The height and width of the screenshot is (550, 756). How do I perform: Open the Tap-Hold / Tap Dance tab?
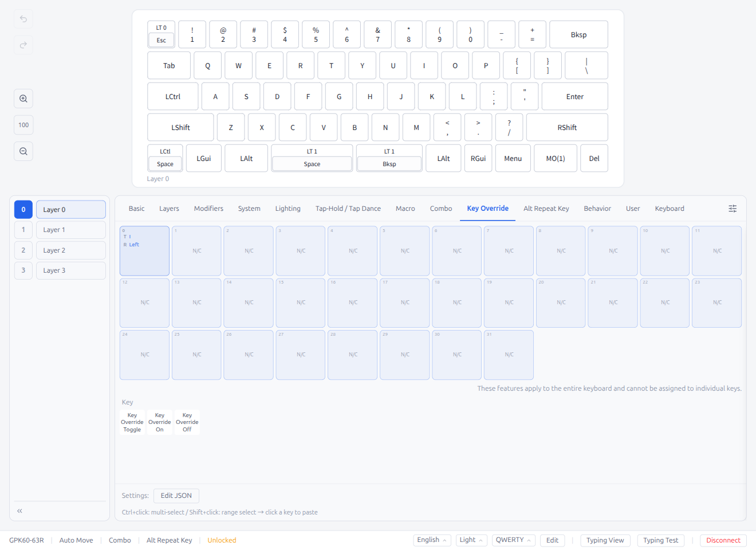tap(348, 209)
